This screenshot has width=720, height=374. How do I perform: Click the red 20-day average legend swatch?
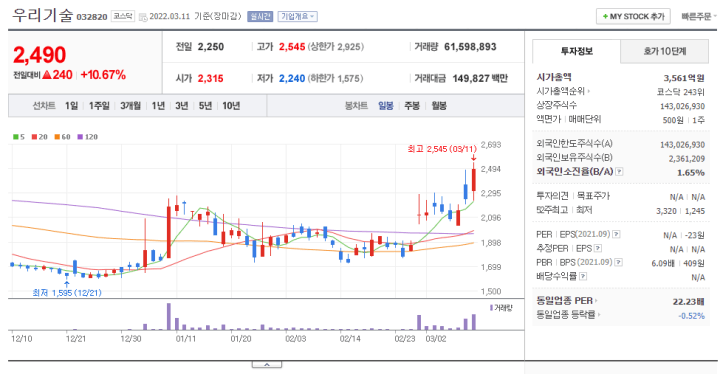click(x=34, y=137)
